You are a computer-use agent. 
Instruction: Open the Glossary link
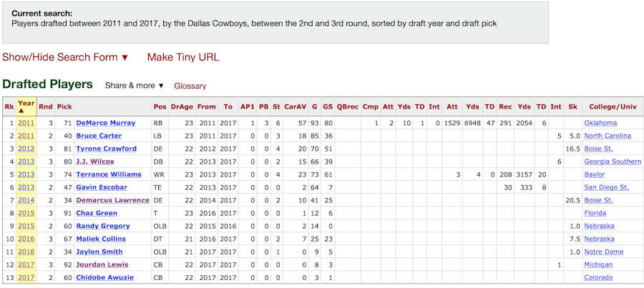190,86
